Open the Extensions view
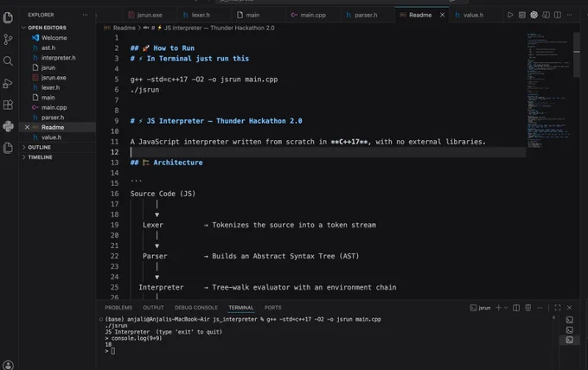Viewport: 588px width, 370px height. pyautogui.click(x=8, y=105)
